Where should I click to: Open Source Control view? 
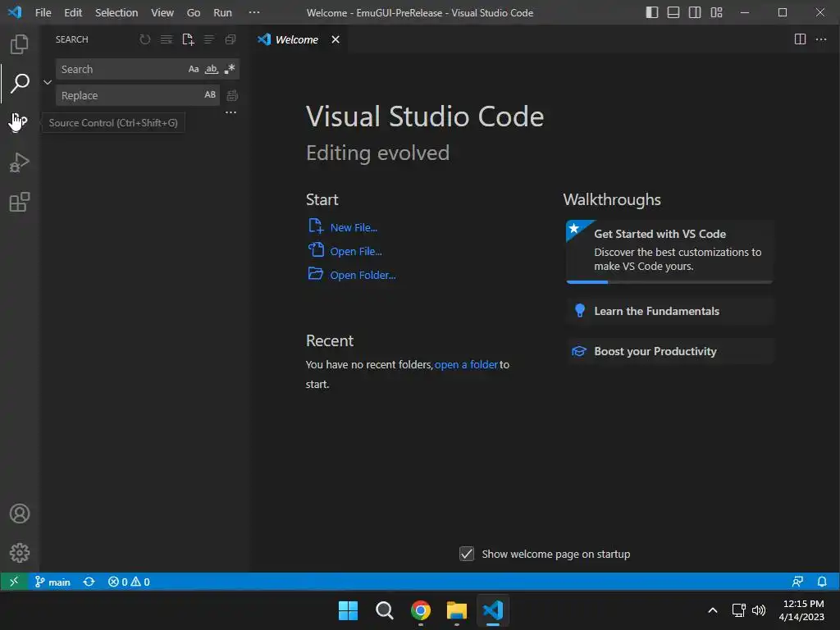[20, 122]
